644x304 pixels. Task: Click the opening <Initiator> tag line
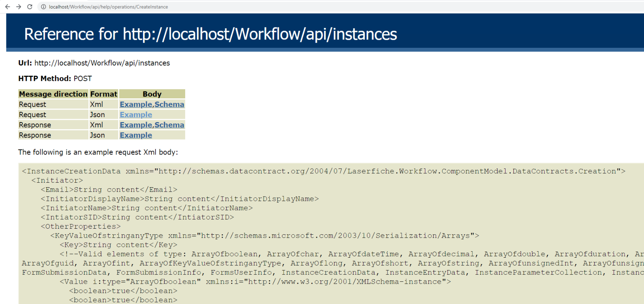(x=57, y=180)
